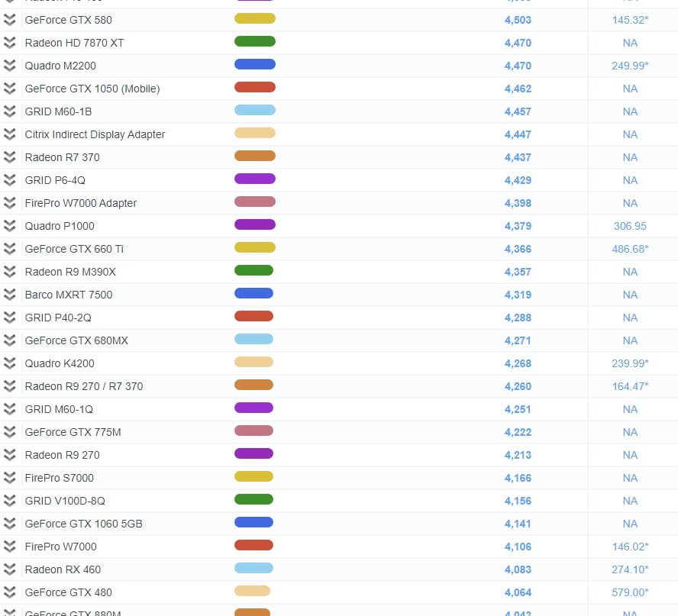The width and height of the screenshot is (678, 616).
Task: Expand the GeForce GTX 580 row chevron
Action: point(9,20)
